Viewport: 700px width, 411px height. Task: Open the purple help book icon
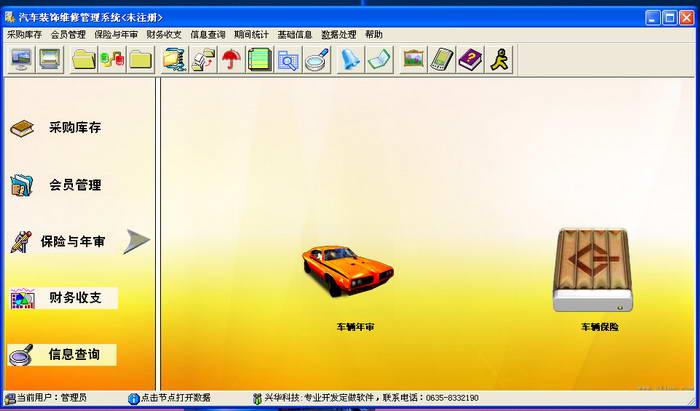pos(471,59)
